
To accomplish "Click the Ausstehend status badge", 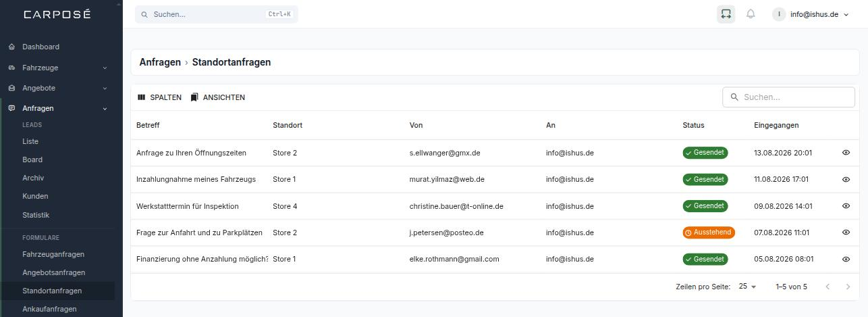I will pos(709,233).
